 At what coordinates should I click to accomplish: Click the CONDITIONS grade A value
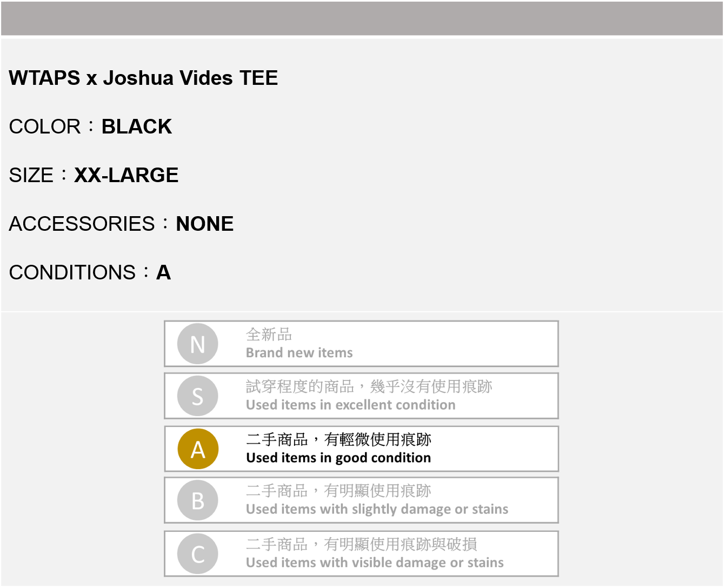(163, 272)
